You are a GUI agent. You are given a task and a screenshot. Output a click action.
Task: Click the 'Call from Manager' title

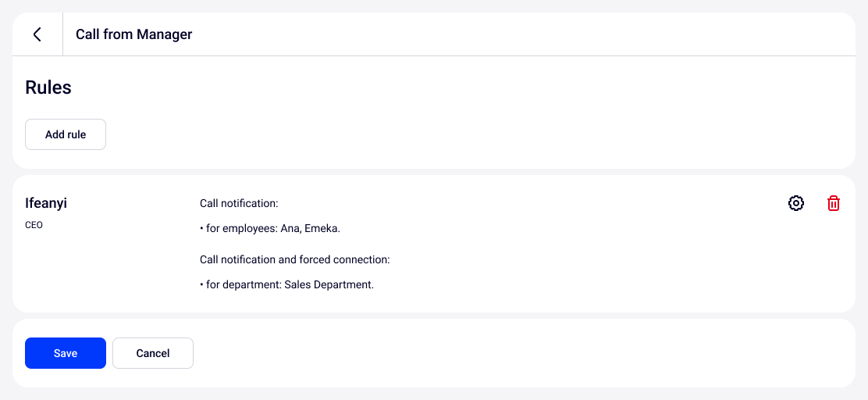coord(133,34)
